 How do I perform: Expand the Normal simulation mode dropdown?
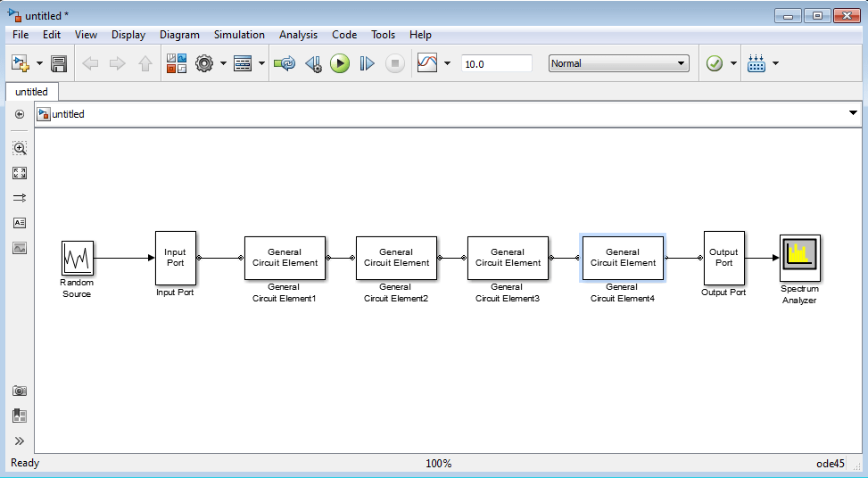point(619,63)
